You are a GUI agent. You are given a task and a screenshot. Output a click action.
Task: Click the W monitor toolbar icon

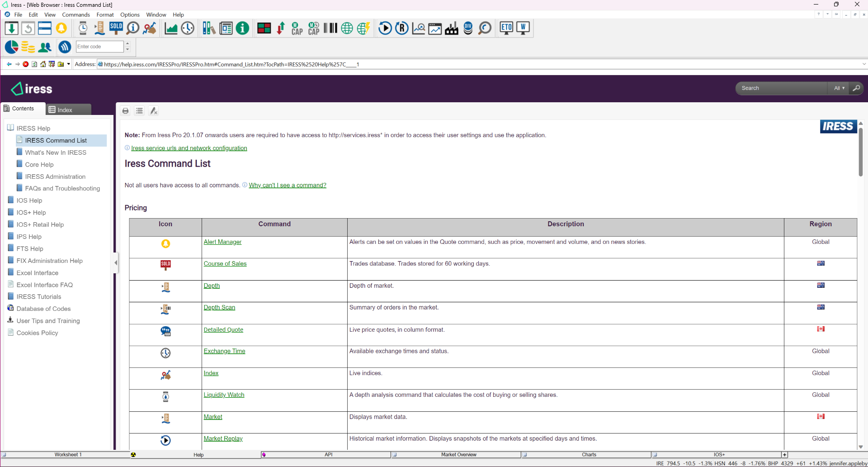tap(523, 28)
